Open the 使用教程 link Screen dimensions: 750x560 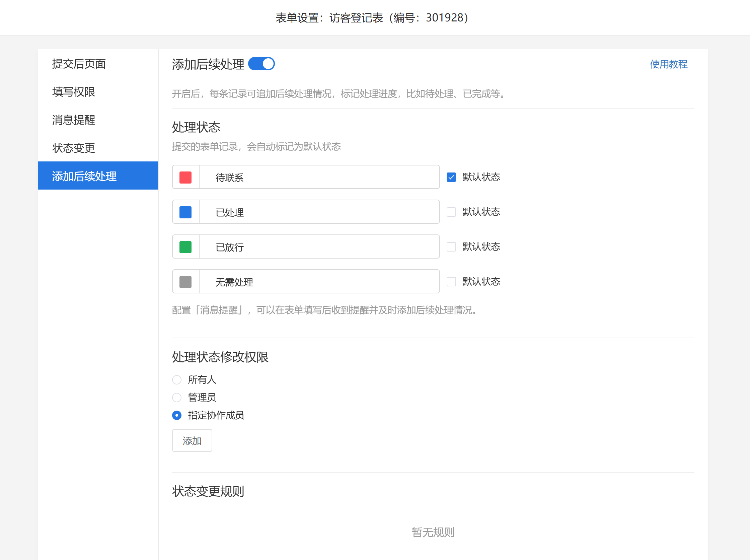668,64
